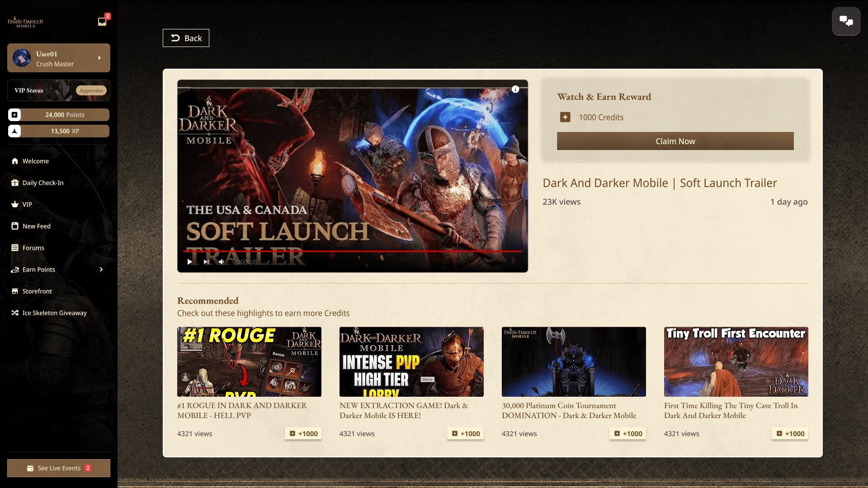
Task: Open the chat bubble icon
Action: click(846, 21)
